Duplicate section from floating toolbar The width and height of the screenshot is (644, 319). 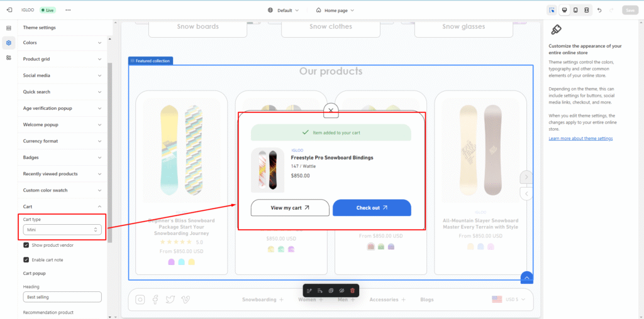[331, 291]
